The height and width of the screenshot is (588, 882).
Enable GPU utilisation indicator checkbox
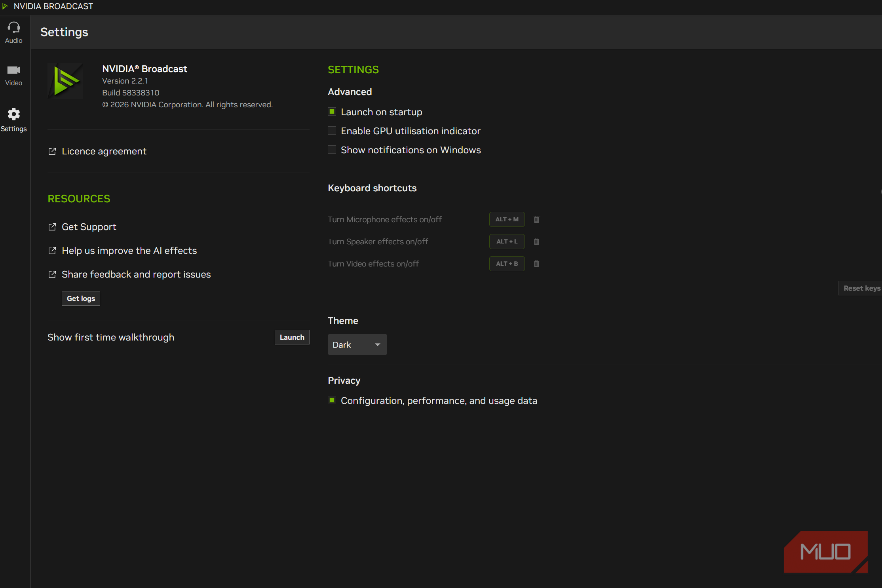(x=332, y=131)
